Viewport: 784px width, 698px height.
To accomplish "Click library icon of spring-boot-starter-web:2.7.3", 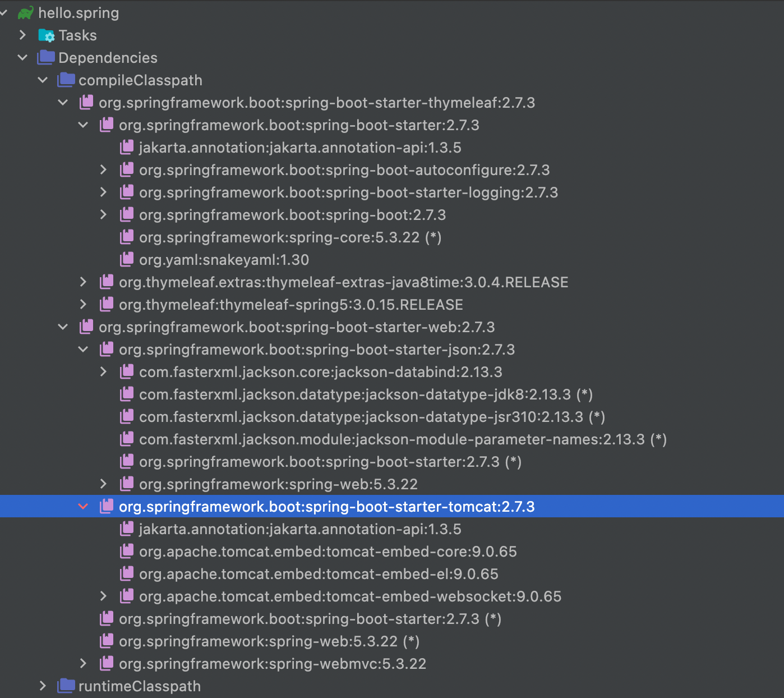I will point(86,327).
